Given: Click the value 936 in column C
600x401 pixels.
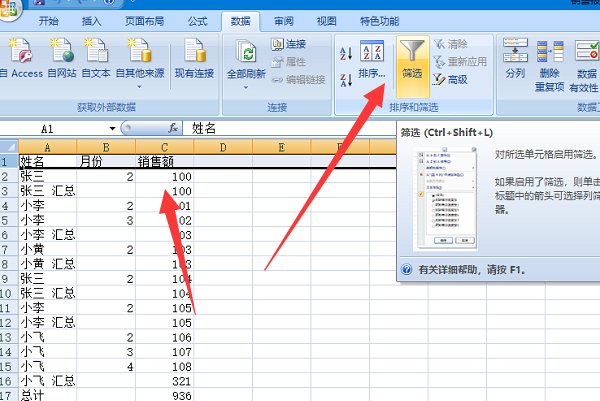Looking at the screenshot, I should [x=182, y=395].
